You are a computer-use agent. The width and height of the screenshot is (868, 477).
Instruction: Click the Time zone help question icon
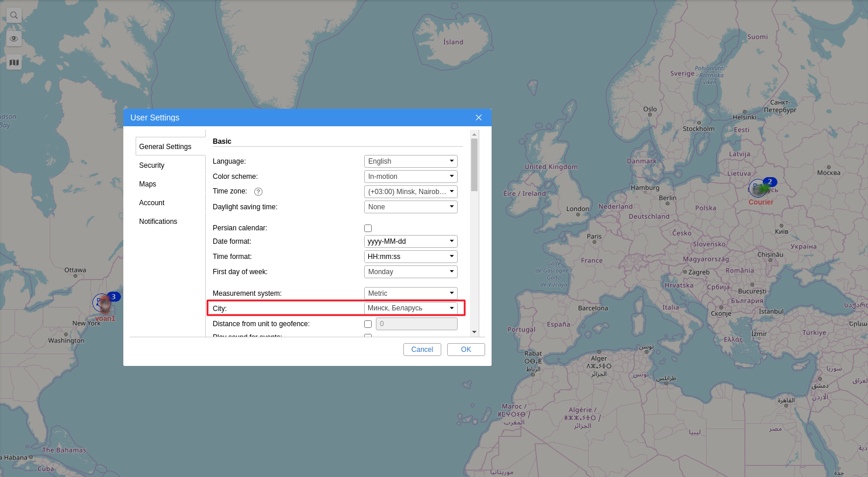tap(258, 192)
